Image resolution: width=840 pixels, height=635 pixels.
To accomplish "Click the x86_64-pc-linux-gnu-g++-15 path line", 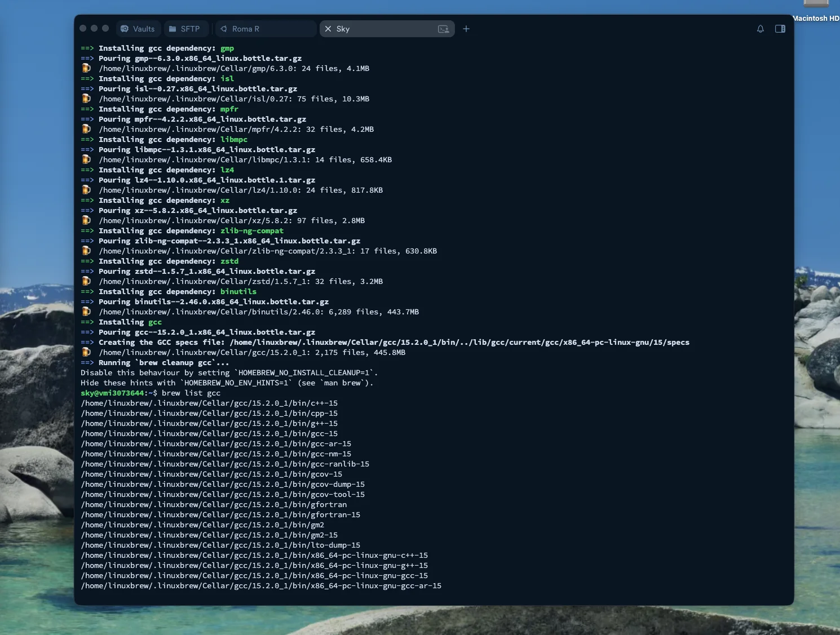I will [x=254, y=566].
